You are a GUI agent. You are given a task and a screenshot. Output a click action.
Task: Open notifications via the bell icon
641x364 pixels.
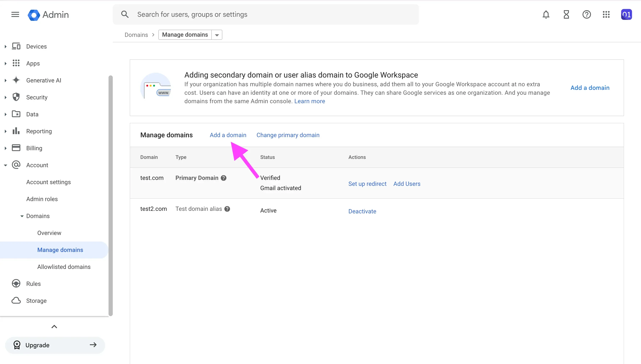(x=546, y=14)
